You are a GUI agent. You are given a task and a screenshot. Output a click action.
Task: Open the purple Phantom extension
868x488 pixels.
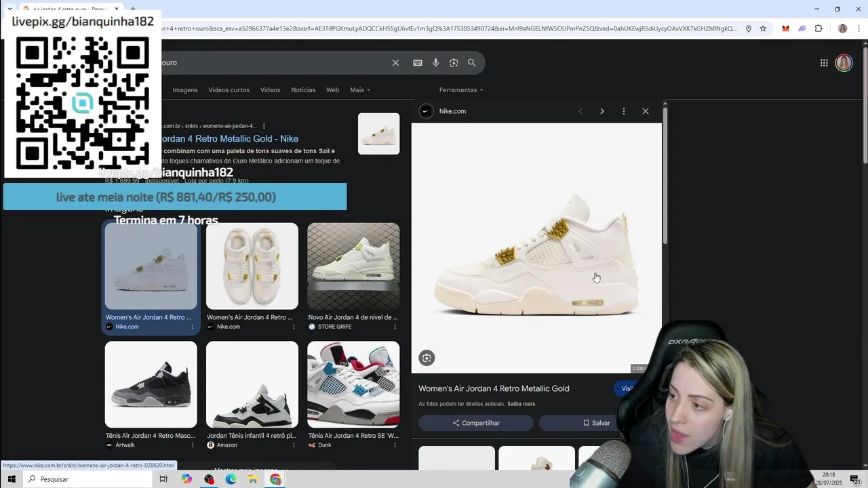802,28
